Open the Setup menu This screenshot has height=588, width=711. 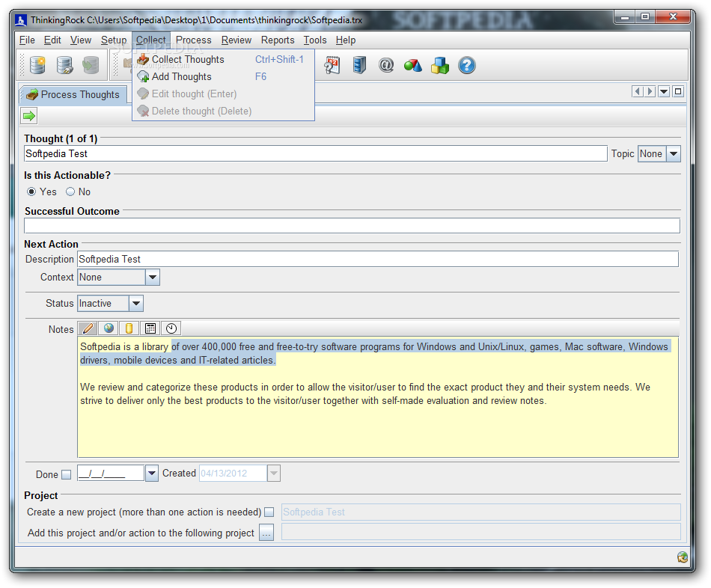(x=113, y=40)
